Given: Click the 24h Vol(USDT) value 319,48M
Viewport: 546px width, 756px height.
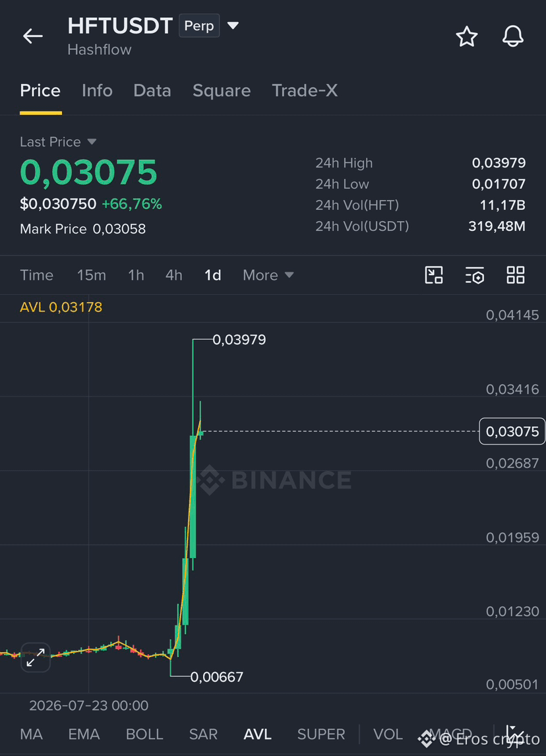Looking at the screenshot, I should (x=497, y=226).
